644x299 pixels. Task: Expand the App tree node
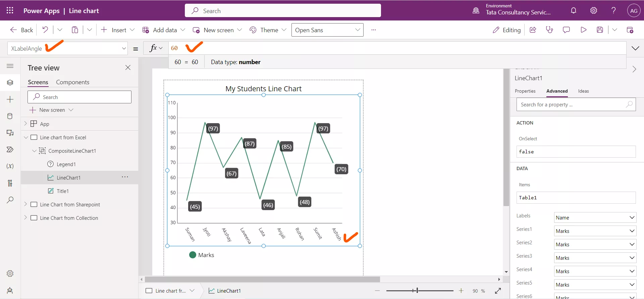[x=25, y=123]
